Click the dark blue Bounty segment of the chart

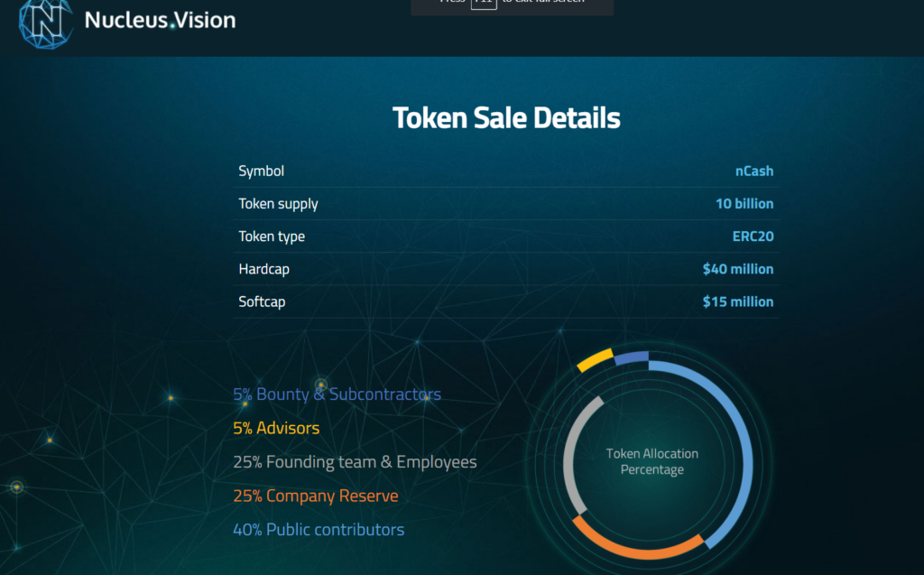click(632, 357)
